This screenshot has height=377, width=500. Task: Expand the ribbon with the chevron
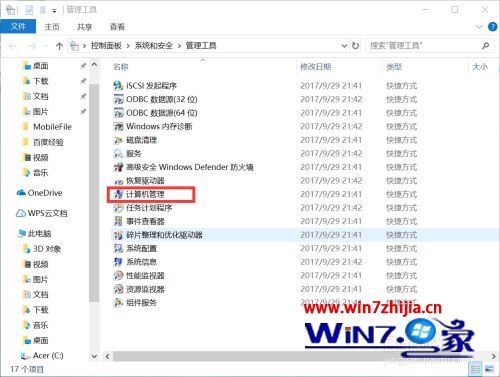479,27
